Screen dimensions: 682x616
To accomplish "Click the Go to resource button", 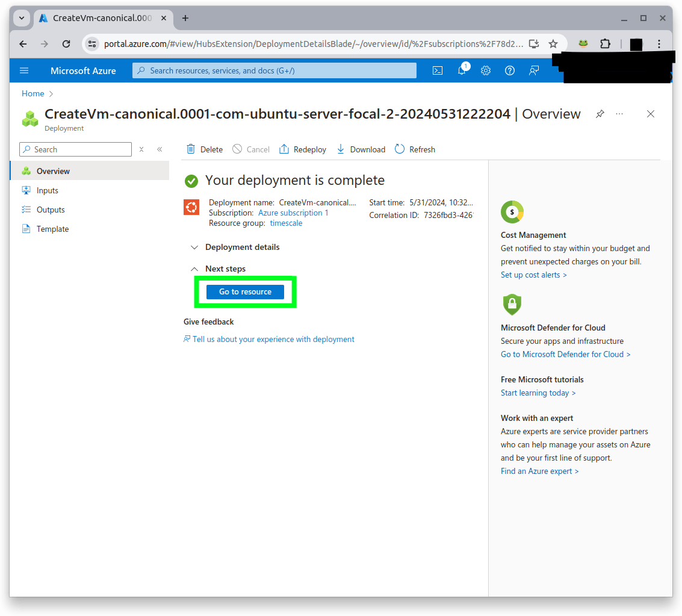I will click(x=245, y=291).
